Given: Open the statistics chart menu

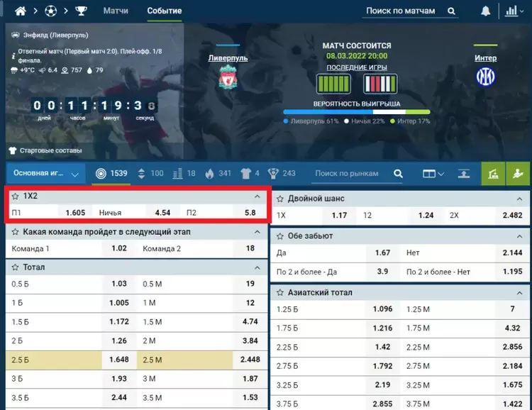Looking at the screenshot, I should point(514,11).
